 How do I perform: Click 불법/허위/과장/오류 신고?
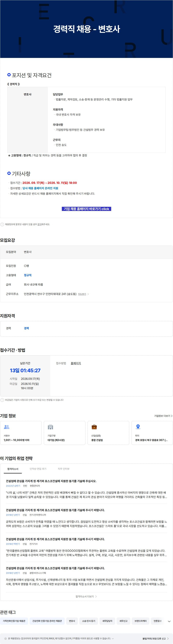pos(155,639)
